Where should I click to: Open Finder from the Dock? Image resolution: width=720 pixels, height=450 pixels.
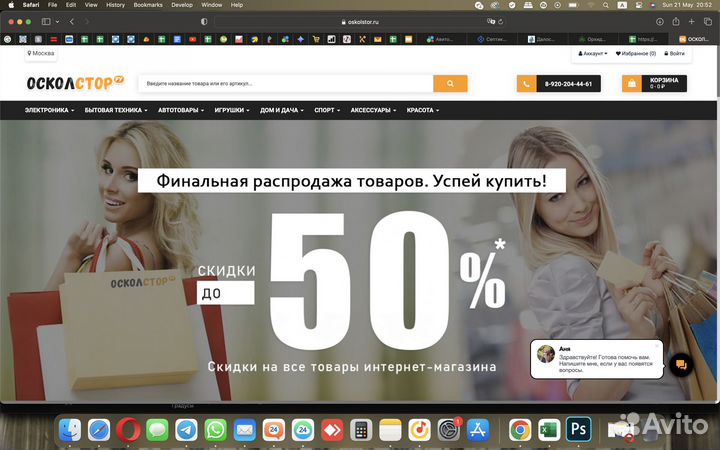click(70, 430)
